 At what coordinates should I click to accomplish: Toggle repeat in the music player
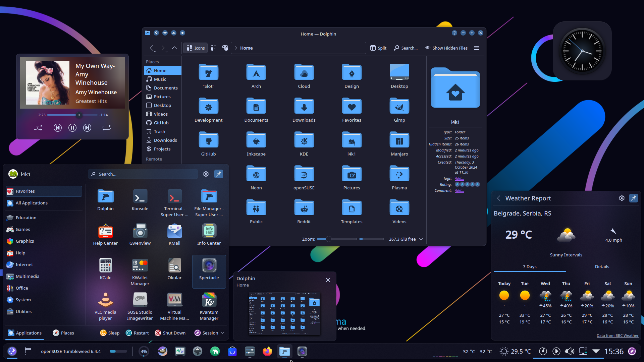pyautogui.click(x=107, y=128)
